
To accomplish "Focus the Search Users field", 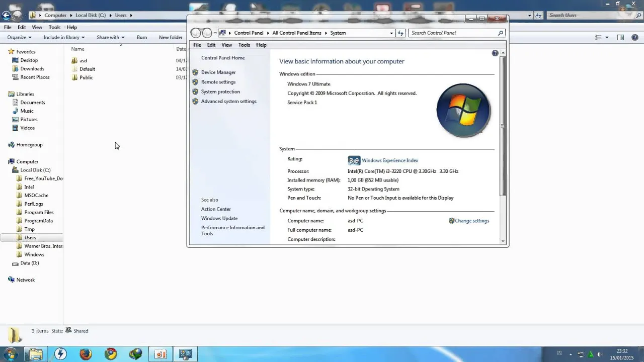I will (590, 15).
